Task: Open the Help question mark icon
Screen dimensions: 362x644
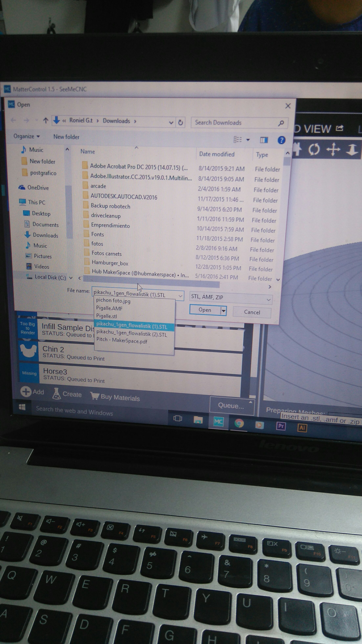Action: coord(281,140)
